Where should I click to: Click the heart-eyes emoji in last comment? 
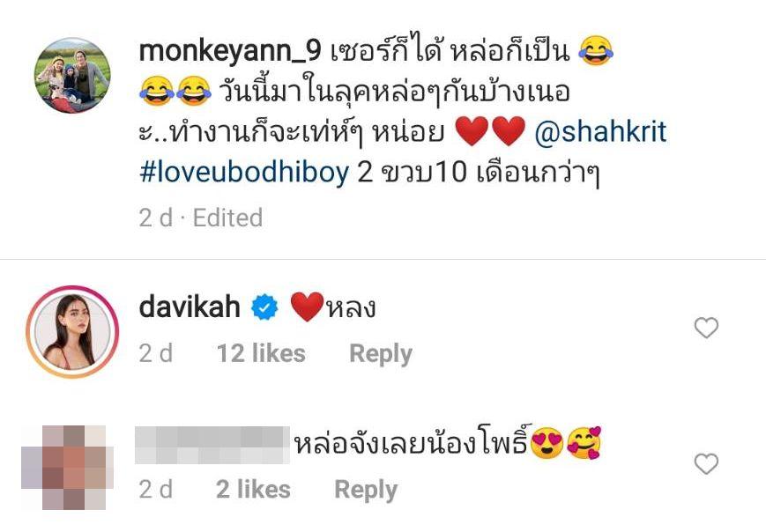coord(547,443)
